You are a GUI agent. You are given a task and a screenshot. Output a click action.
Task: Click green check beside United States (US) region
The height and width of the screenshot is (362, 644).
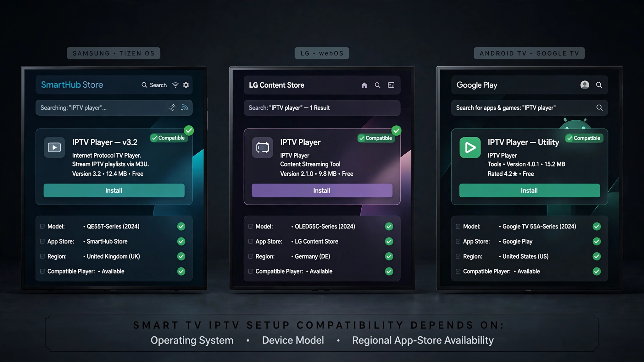pyautogui.click(x=597, y=256)
